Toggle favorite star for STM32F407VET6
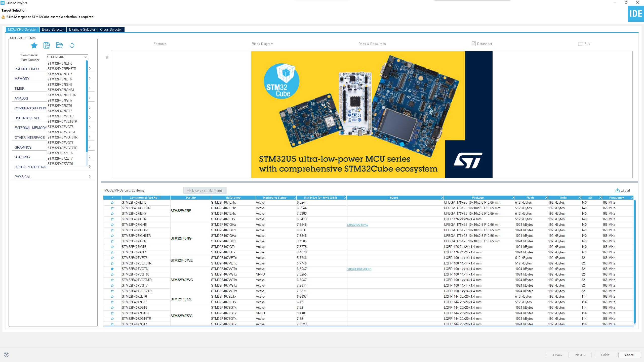The width and height of the screenshot is (644, 362). click(x=112, y=258)
